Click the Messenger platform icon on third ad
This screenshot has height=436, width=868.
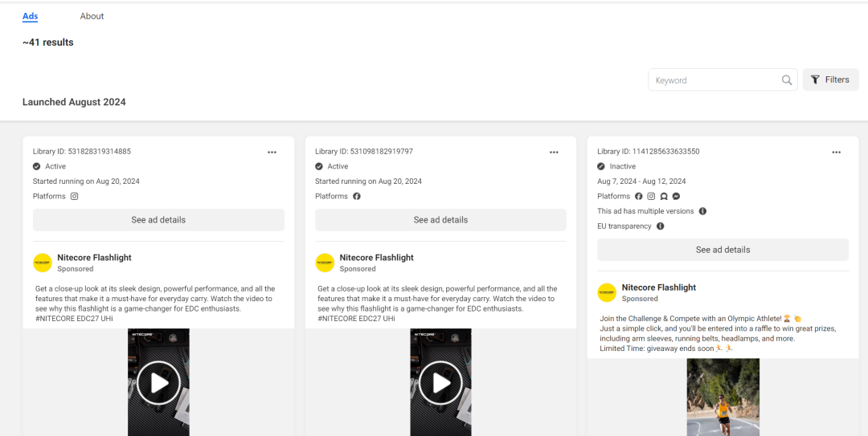point(677,196)
